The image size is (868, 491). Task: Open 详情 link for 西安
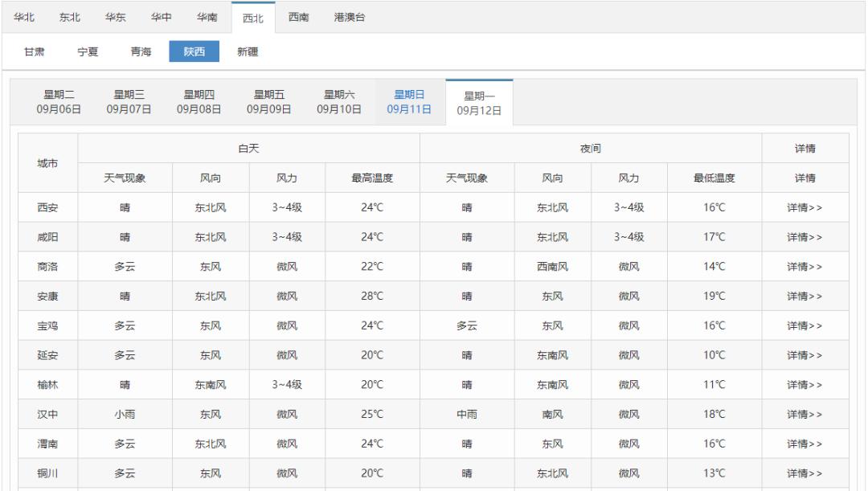click(x=805, y=208)
